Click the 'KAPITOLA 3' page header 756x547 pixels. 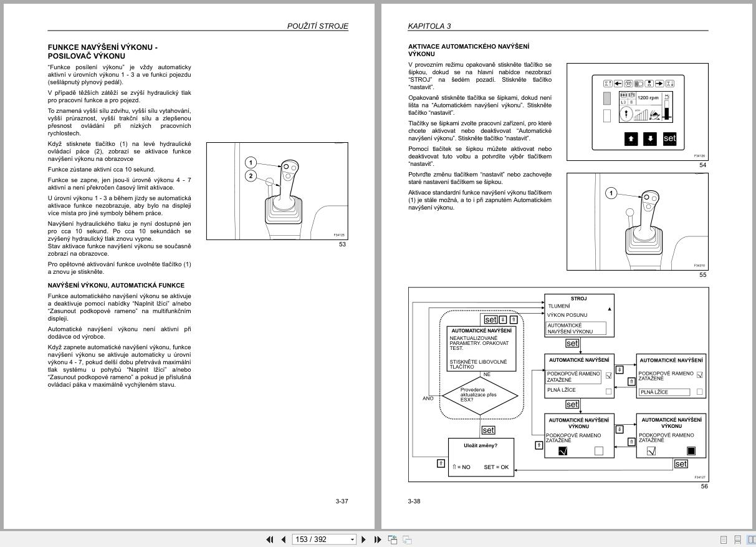tap(429, 26)
